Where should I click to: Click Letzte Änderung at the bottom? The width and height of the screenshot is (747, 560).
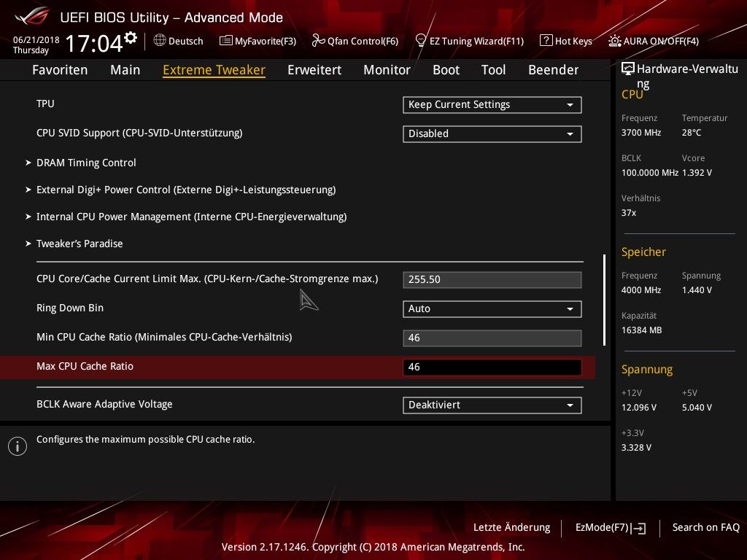[511, 527]
